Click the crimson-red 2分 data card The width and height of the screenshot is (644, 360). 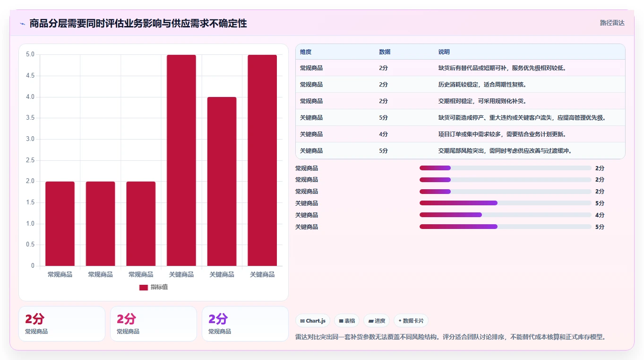(62, 324)
